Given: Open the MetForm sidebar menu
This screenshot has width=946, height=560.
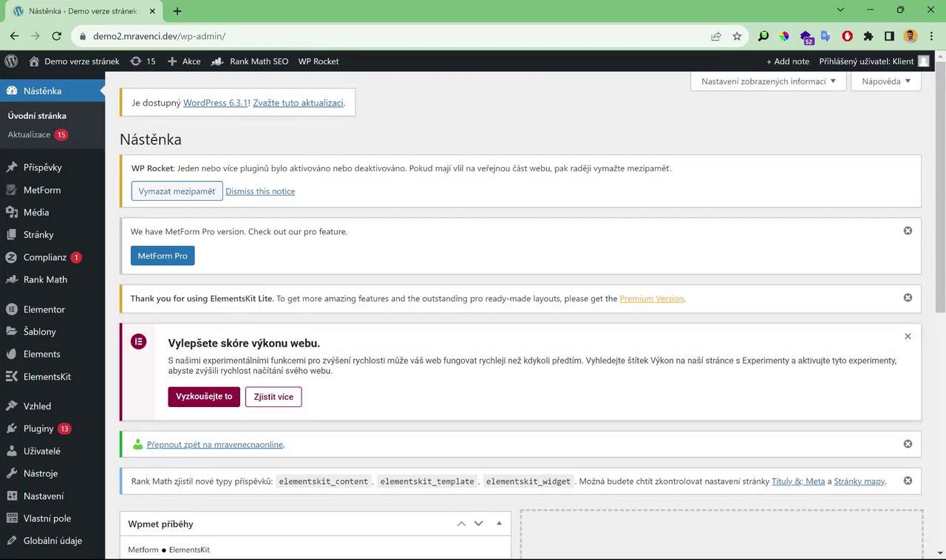Looking at the screenshot, I should pos(52,190).
